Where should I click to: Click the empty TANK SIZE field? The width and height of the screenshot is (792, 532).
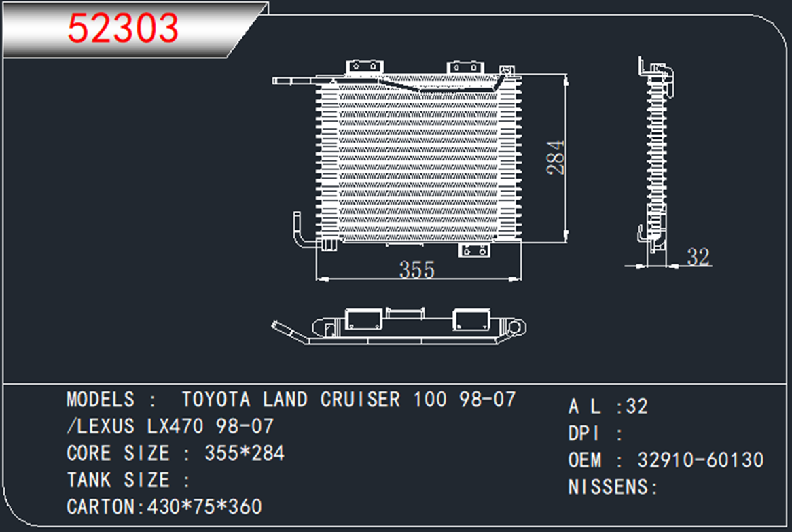[x=224, y=480]
